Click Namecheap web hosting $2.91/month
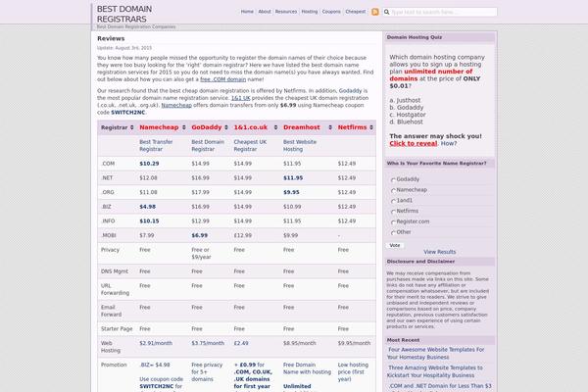Screen dimensions: 588x392 pyautogui.click(x=156, y=343)
